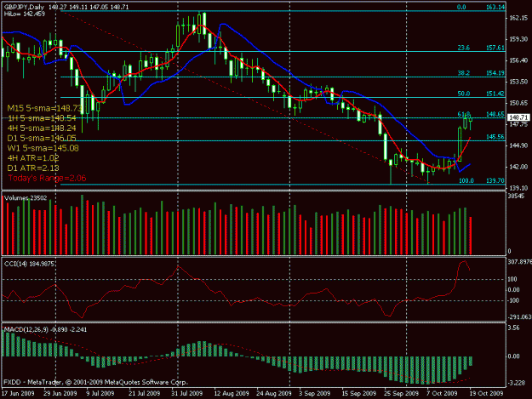
Task: Select the Today's Range=2.06 label
Action: click(47, 178)
